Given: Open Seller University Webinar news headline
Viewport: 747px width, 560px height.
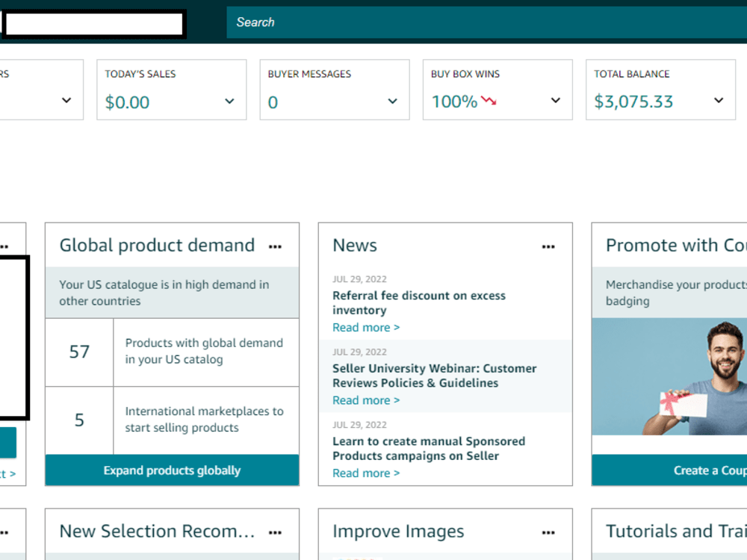Looking at the screenshot, I should click(x=435, y=376).
